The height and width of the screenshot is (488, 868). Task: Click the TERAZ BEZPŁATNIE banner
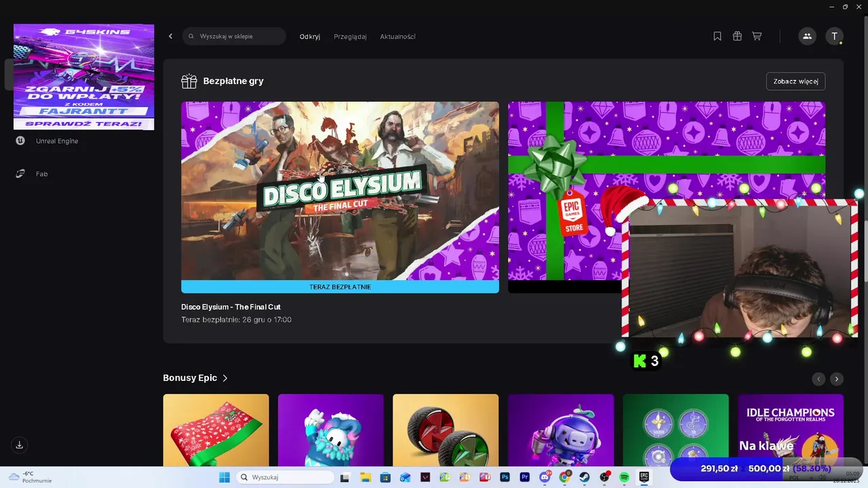click(x=340, y=287)
